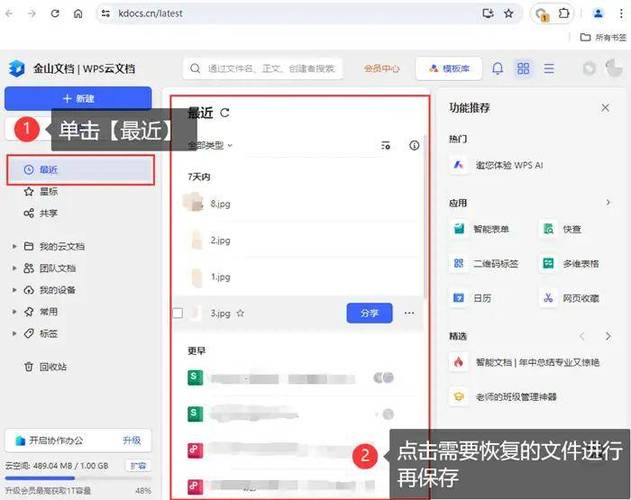Open site information icon in address bar

(106, 14)
